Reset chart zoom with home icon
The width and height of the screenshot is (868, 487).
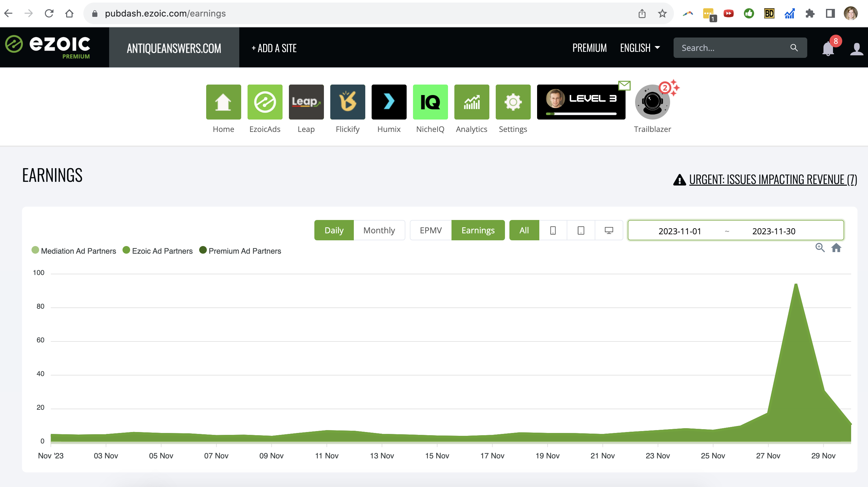836,248
